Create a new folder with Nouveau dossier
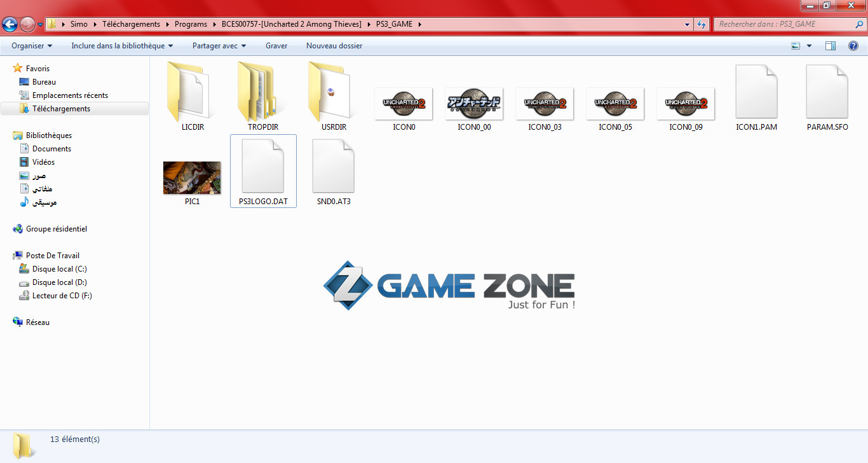Image resolution: width=868 pixels, height=463 pixels. (x=334, y=46)
